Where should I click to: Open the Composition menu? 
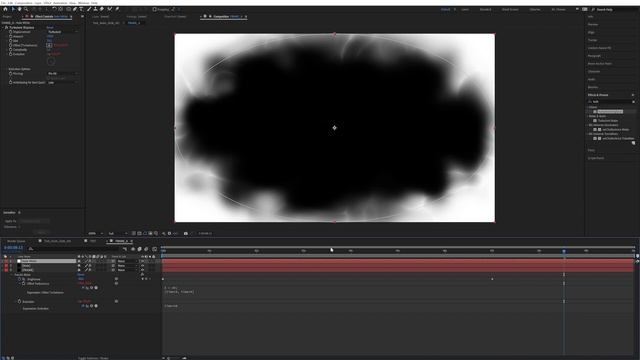point(23,3)
